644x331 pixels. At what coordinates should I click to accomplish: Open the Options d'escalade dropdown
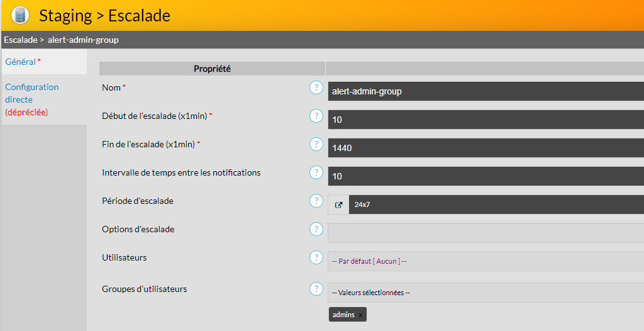[x=486, y=233]
